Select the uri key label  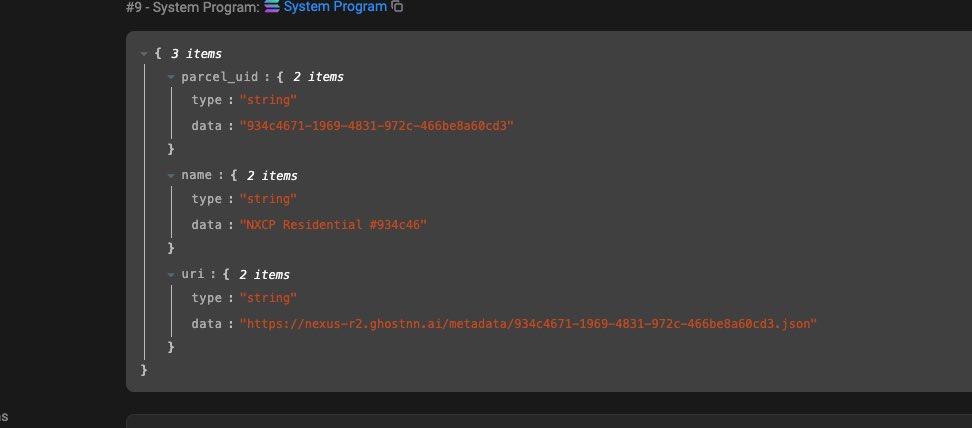pos(193,274)
